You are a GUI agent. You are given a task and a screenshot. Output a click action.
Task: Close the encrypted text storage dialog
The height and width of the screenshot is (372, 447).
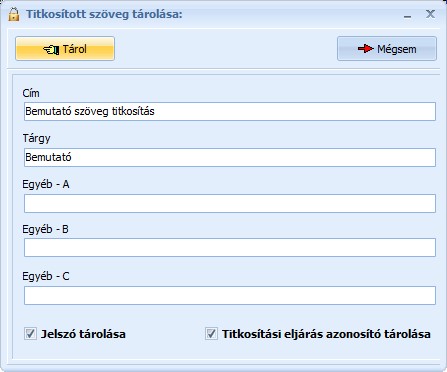(x=430, y=14)
